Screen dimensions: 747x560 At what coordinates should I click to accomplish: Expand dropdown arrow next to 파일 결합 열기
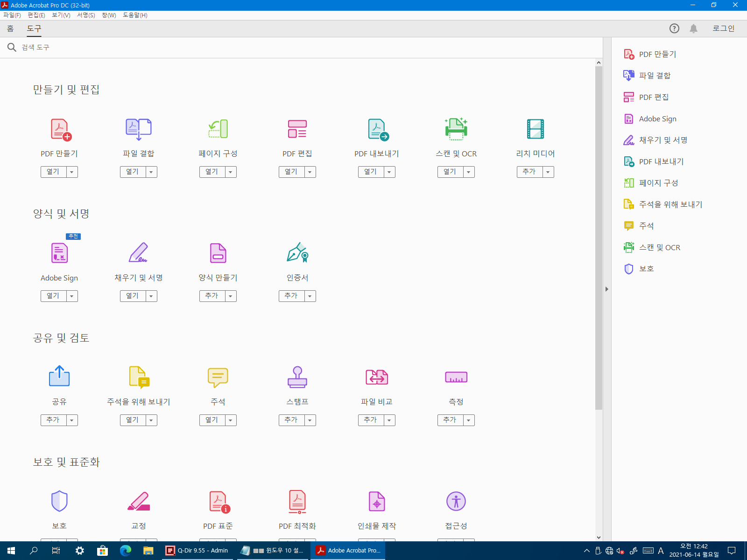click(x=151, y=172)
